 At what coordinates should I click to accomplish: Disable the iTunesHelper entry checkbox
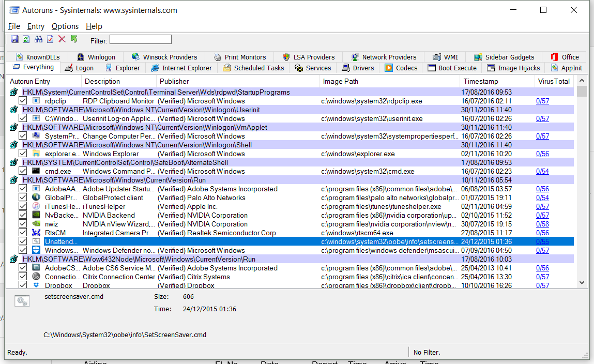point(23,206)
